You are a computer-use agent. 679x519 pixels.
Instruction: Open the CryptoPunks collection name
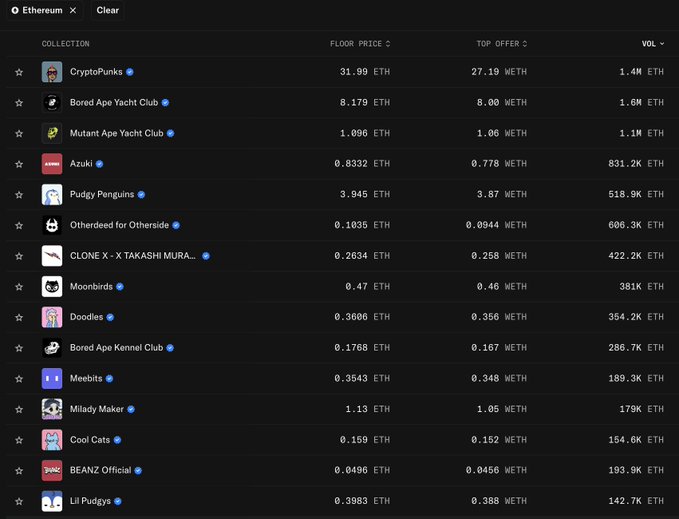[x=96, y=72]
